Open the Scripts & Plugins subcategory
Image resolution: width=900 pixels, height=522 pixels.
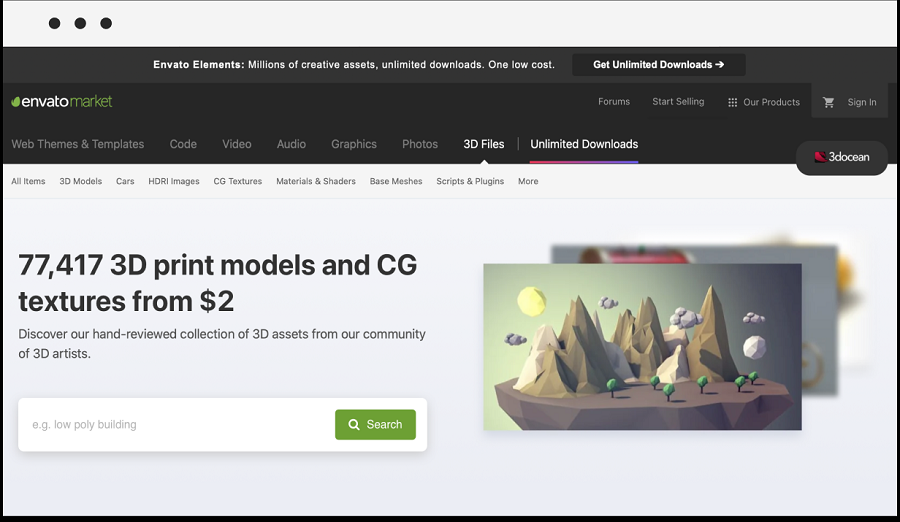(x=470, y=181)
